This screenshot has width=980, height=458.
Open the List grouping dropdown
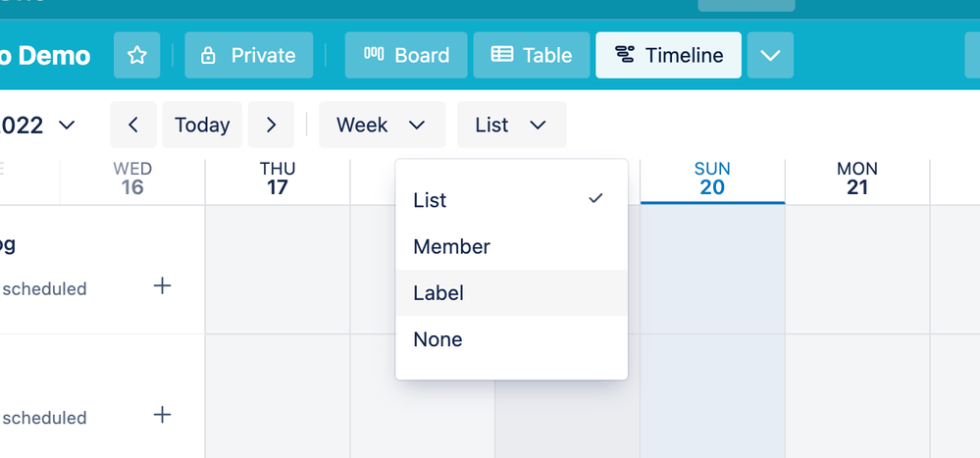coord(511,125)
